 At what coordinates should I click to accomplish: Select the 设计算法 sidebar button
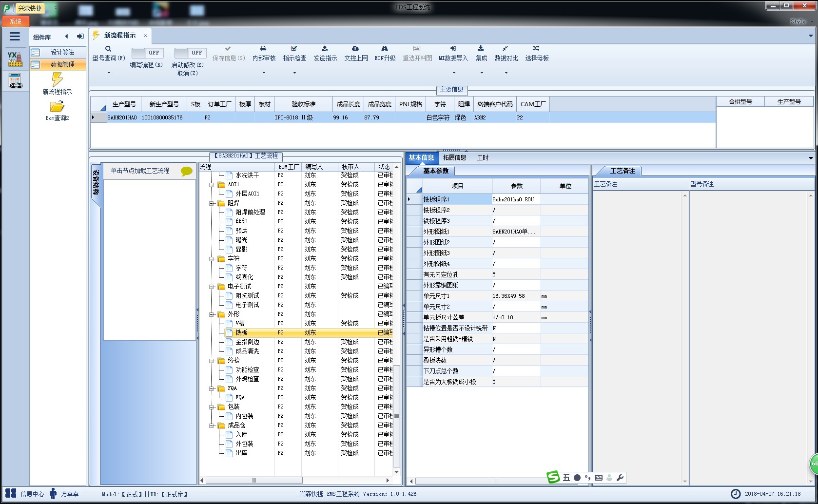(58, 52)
